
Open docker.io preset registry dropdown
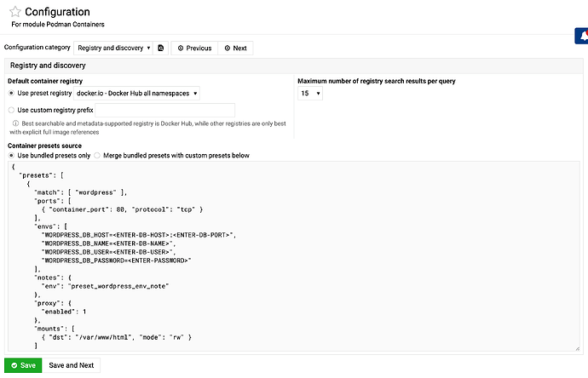coord(137,93)
